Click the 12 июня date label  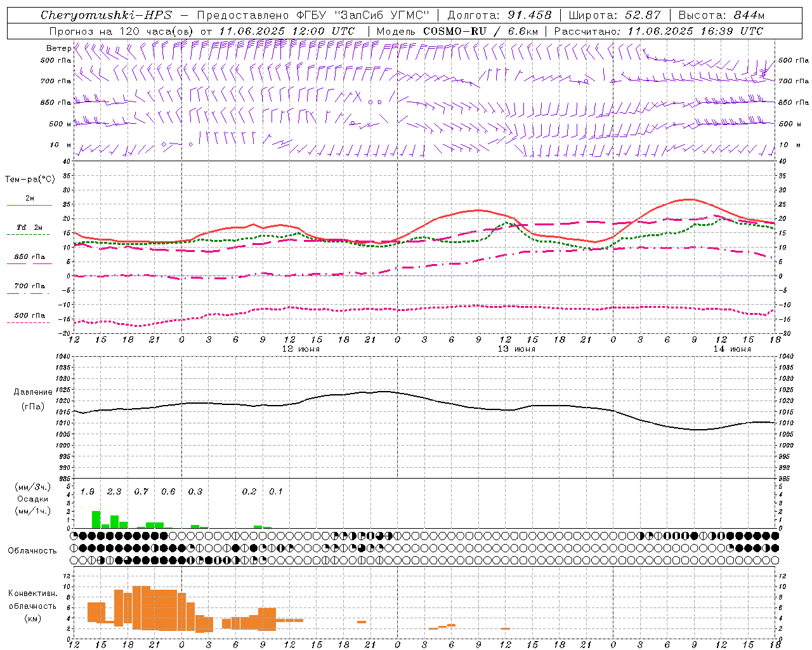click(301, 349)
